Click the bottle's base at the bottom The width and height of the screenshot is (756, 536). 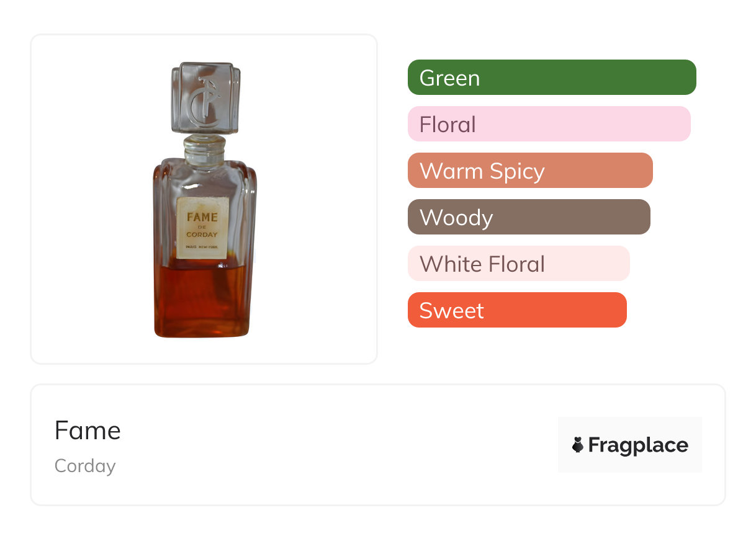click(202, 333)
